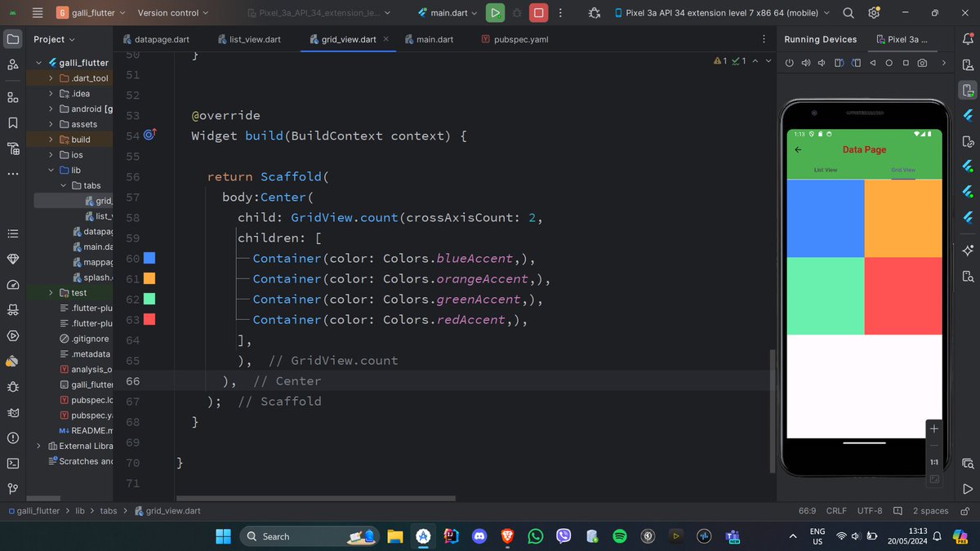Viewport: 980px width, 551px height.
Task: Expand the External Libraries node
Action: click(38, 446)
